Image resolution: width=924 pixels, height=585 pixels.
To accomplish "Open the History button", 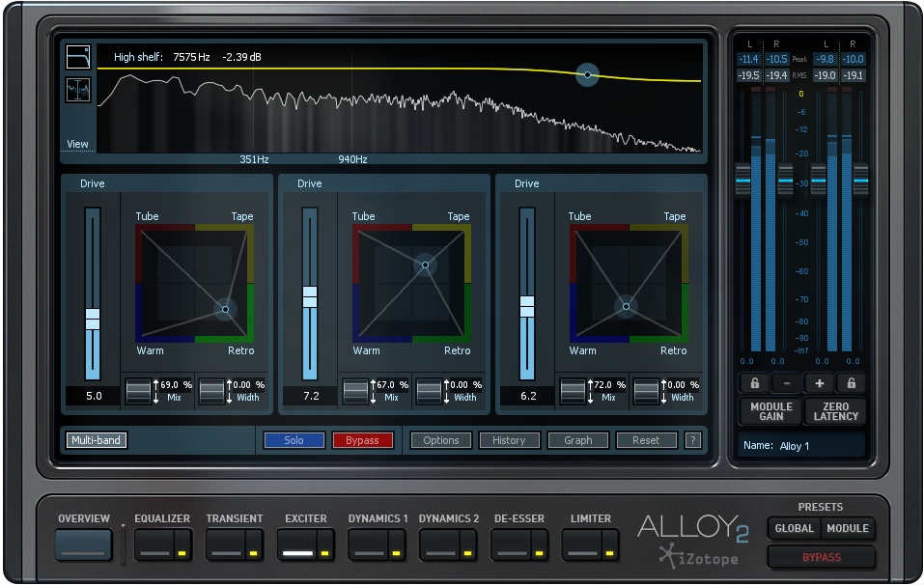I will tap(509, 440).
